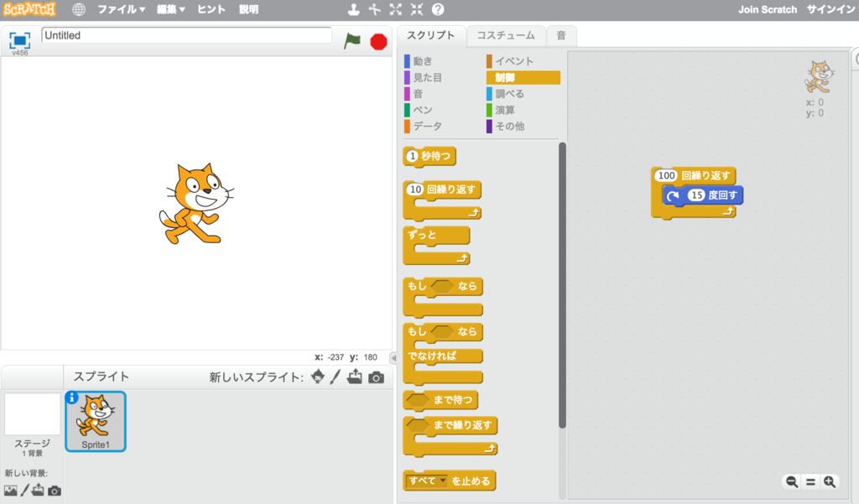859x504 pixels.
Task: Upload sprite from file
Action: pos(355,377)
